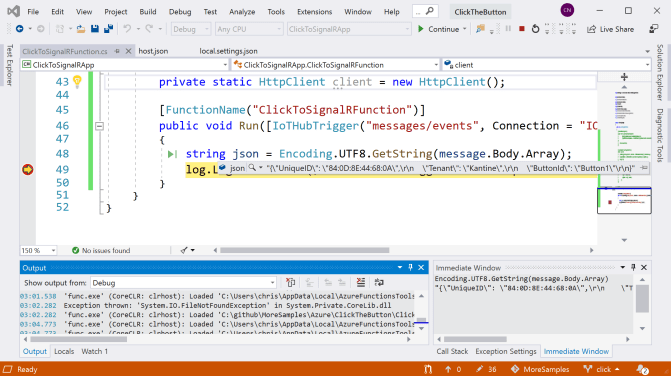Screen dimensions: 671x376
Task: Click the Save All icon
Action: pyautogui.click(x=109, y=29)
